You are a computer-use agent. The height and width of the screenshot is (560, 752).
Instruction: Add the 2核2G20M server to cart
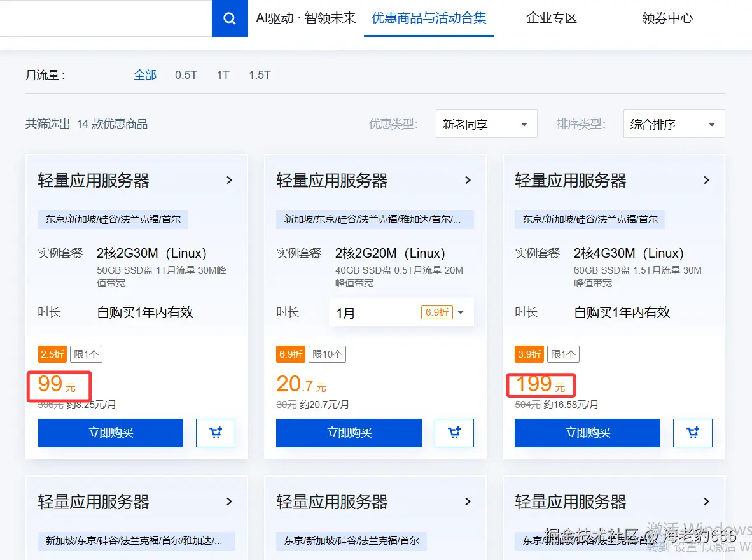click(x=454, y=433)
